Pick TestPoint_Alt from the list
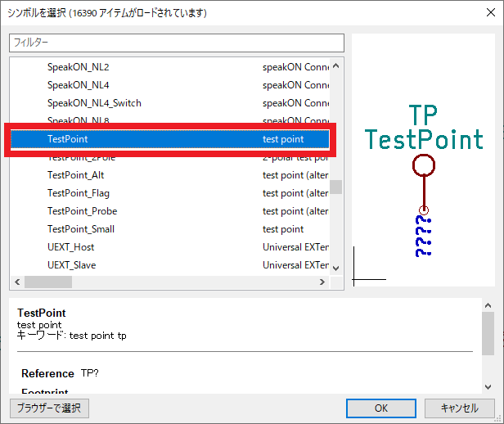 coord(77,175)
